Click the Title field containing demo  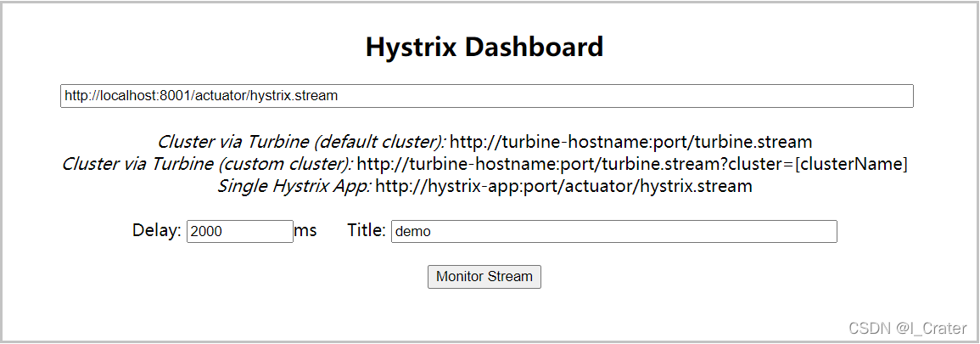[x=613, y=231]
